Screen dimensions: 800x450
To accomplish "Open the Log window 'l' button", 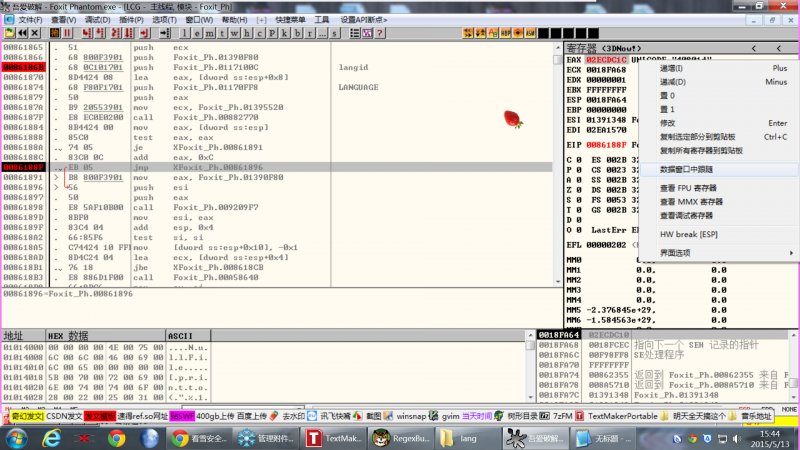I will pyautogui.click(x=185, y=33).
